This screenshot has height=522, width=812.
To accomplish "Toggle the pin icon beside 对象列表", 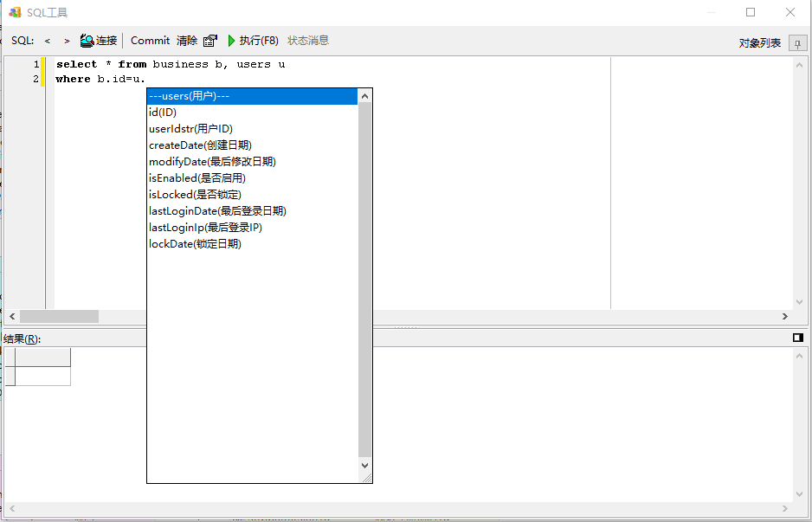I will (797, 43).
